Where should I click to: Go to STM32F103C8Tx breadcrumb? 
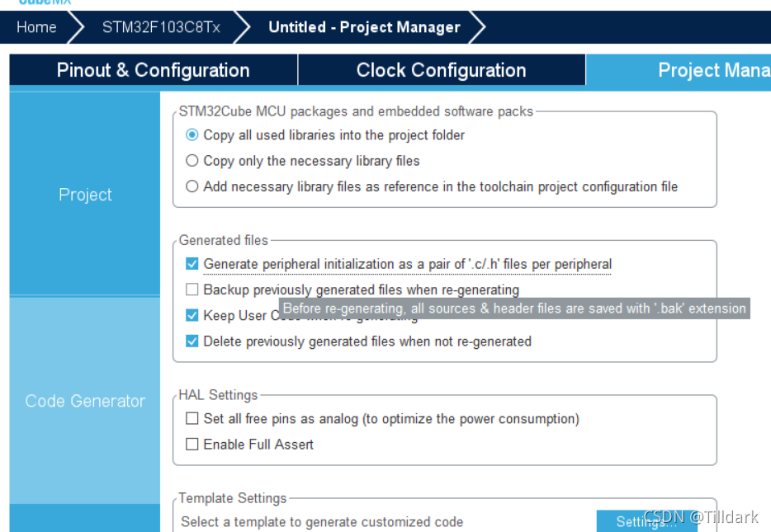tap(161, 27)
